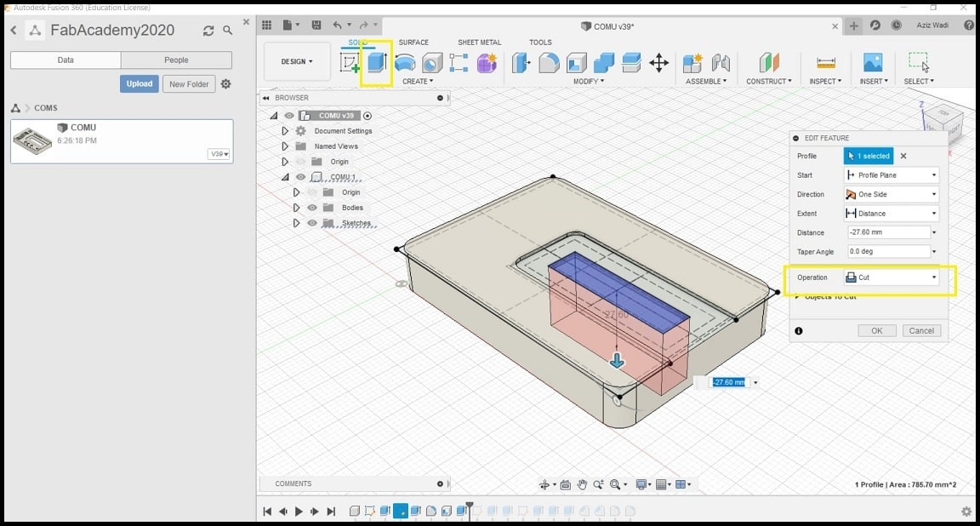This screenshot has height=526, width=980.
Task: Expand the Document Settings node
Action: click(285, 131)
